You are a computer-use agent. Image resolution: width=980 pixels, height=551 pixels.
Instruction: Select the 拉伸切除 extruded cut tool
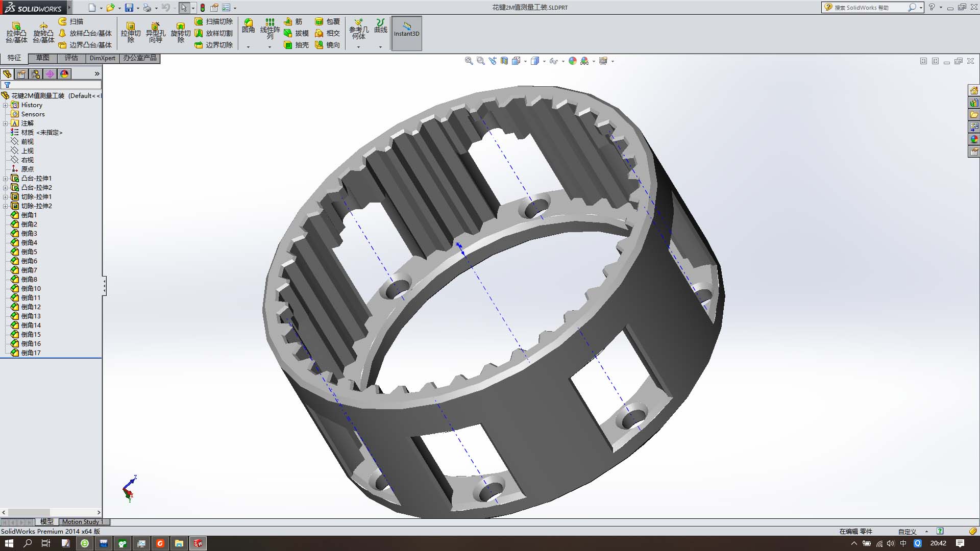131,33
